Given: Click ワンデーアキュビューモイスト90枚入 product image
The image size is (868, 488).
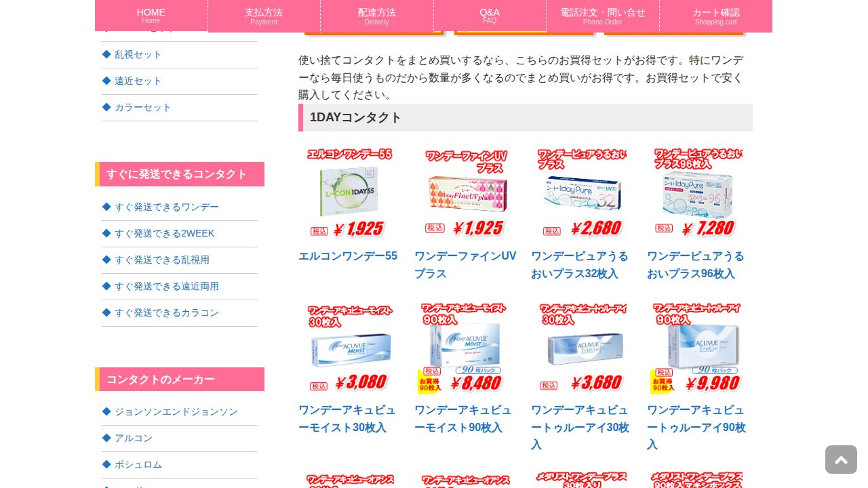Looking at the screenshot, I should point(465,348).
